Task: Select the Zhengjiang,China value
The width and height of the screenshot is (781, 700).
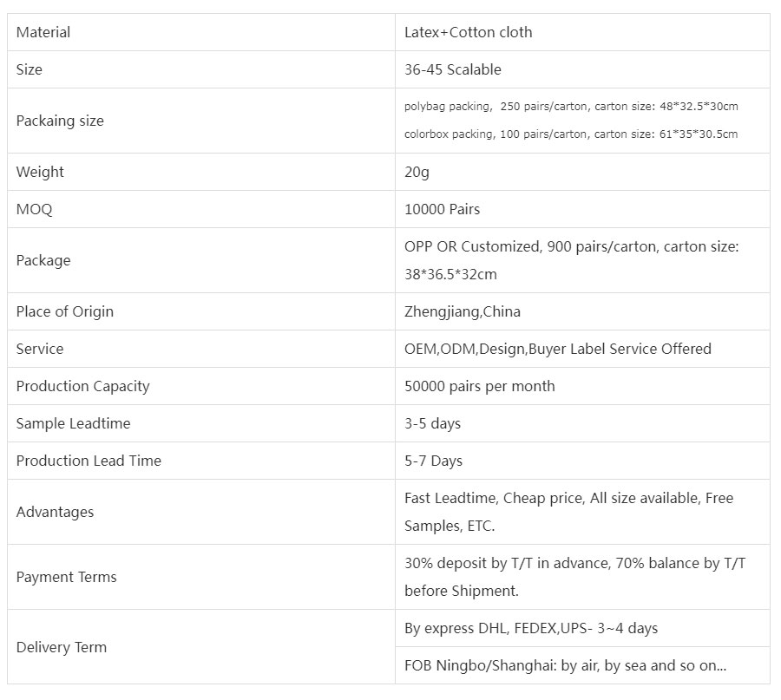Action: pyautogui.click(x=463, y=311)
